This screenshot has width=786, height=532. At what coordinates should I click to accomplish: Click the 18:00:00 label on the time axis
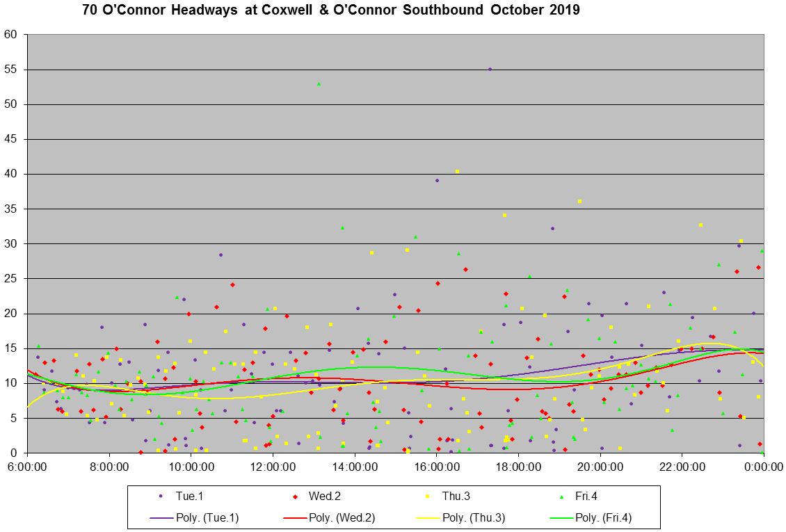[518, 466]
